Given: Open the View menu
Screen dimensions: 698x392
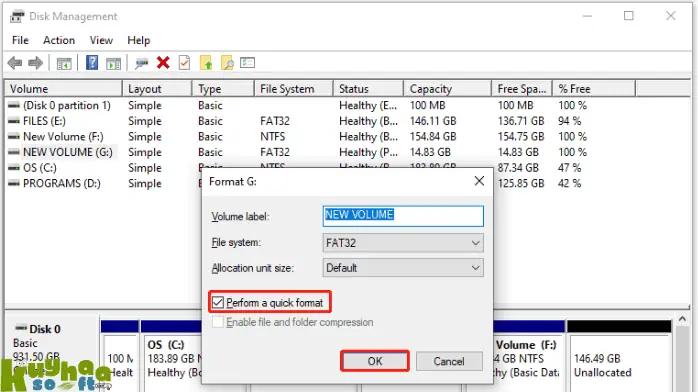Looking at the screenshot, I should pyautogui.click(x=101, y=40).
